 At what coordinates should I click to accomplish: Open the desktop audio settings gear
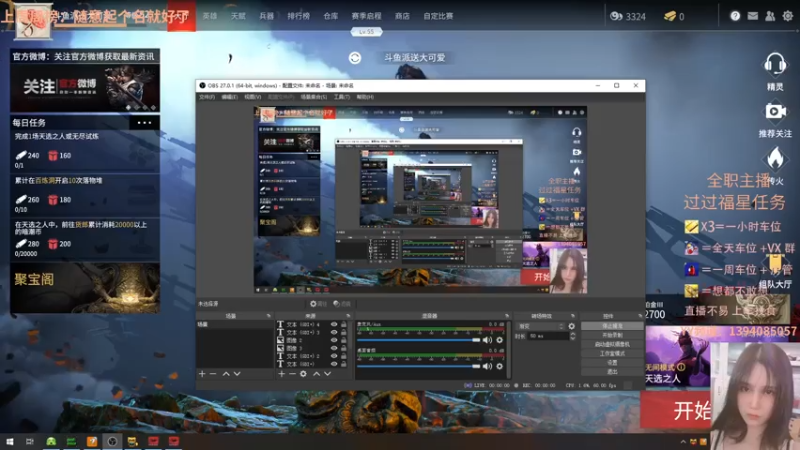[499, 366]
